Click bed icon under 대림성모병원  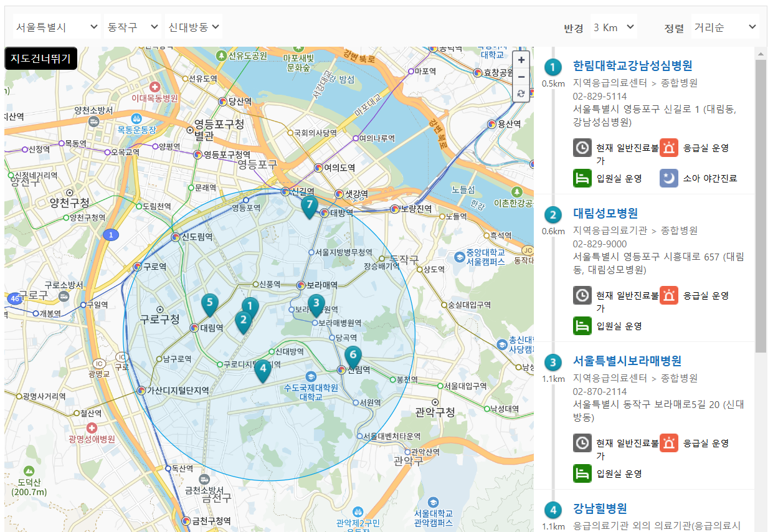tap(582, 326)
